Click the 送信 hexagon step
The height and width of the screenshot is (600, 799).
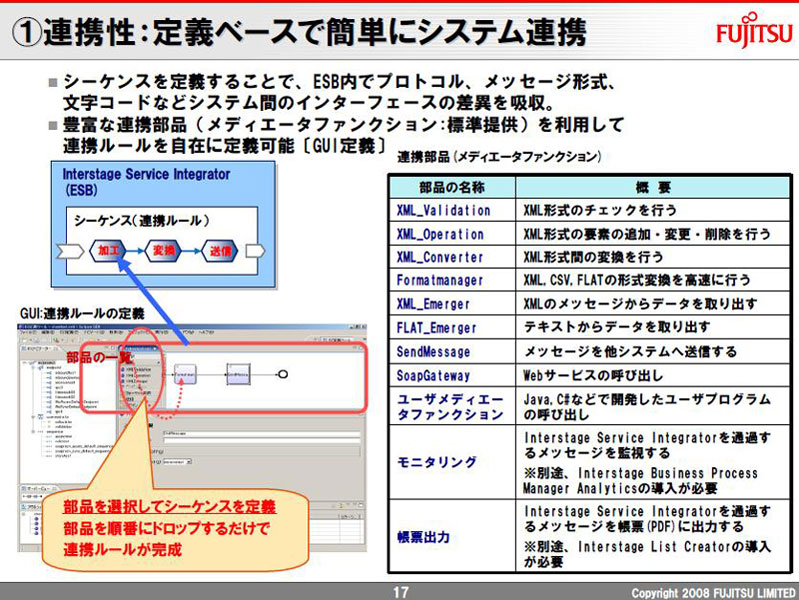pyautogui.click(x=222, y=251)
